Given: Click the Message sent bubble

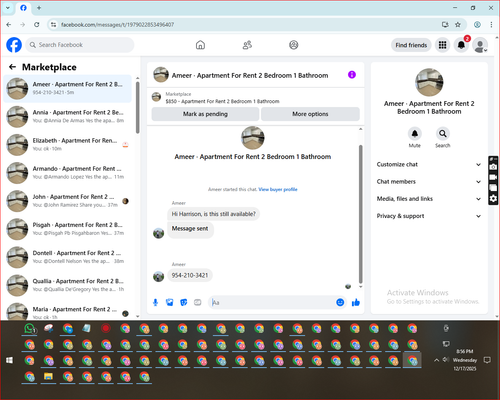Looking at the screenshot, I should (x=190, y=229).
